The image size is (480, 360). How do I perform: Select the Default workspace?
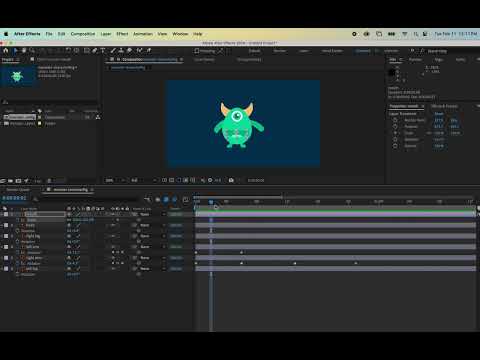[254, 51]
